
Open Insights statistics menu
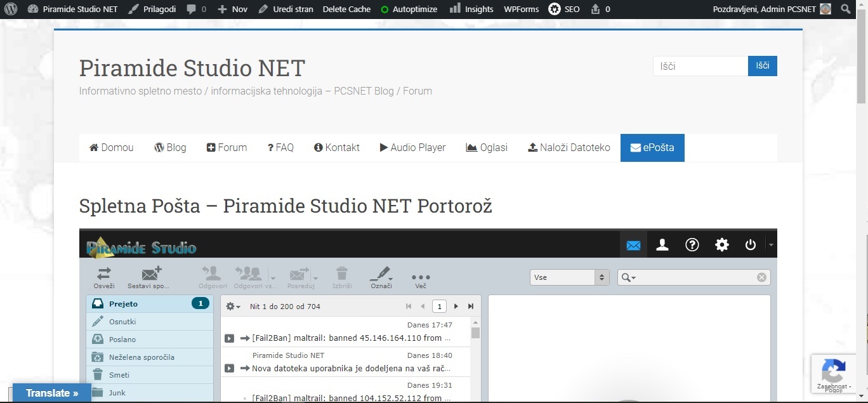(x=471, y=9)
